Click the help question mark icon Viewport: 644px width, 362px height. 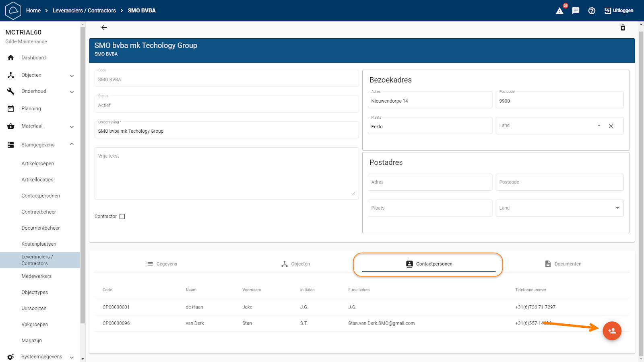(592, 11)
